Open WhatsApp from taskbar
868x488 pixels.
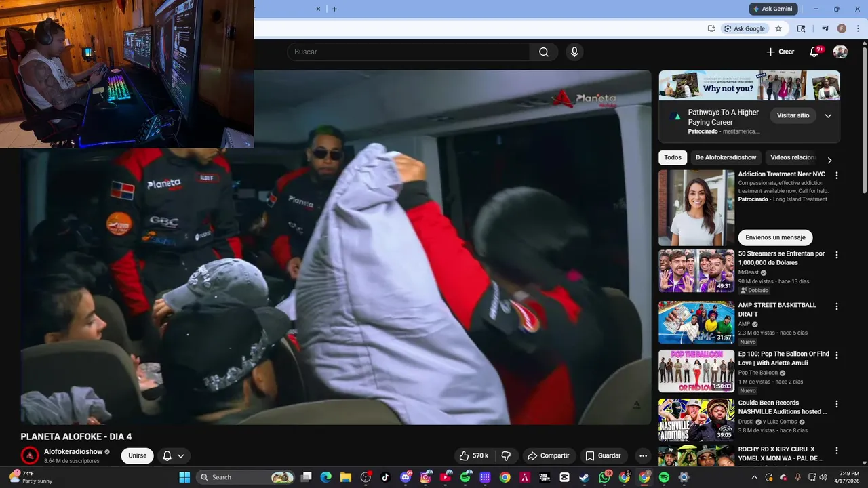(604, 477)
